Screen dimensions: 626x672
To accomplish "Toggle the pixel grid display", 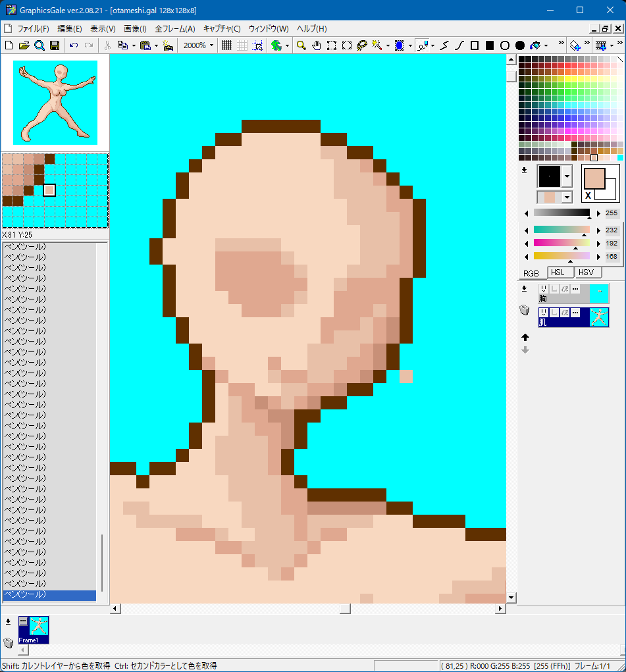I will (227, 45).
